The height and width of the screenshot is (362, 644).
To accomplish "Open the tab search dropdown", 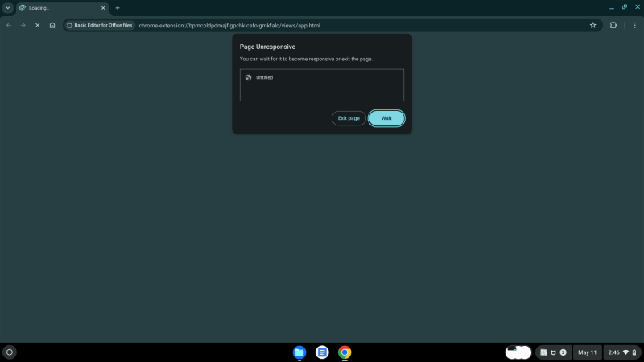I will [8, 8].
